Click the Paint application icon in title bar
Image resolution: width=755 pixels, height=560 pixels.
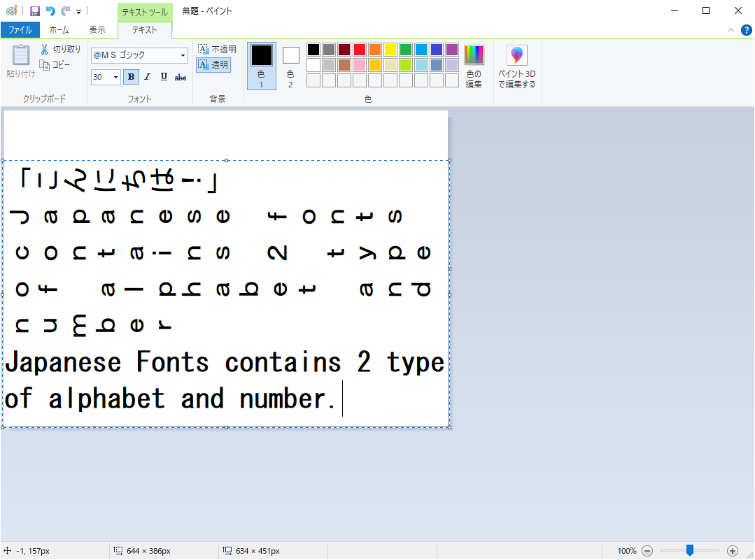(x=12, y=10)
